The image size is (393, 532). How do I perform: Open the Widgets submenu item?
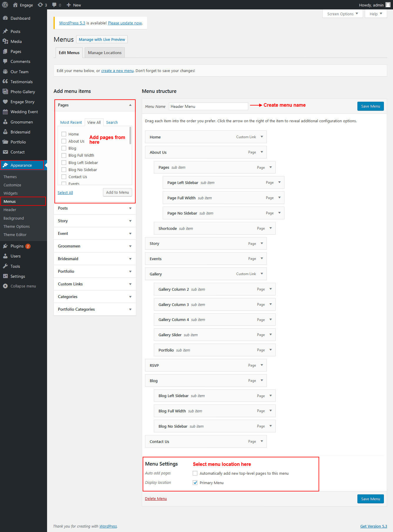point(11,193)
